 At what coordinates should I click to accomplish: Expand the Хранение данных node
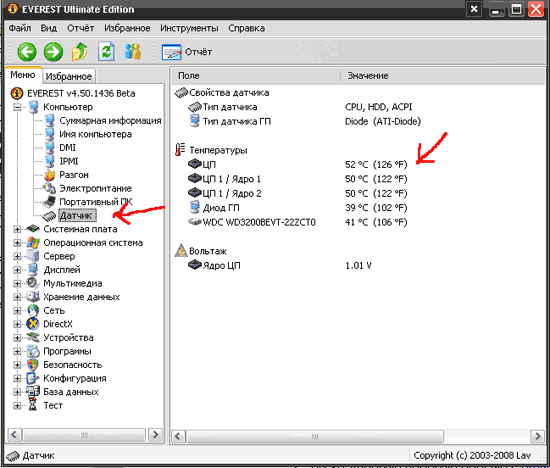pyautogui.click(x=17, y=297)
